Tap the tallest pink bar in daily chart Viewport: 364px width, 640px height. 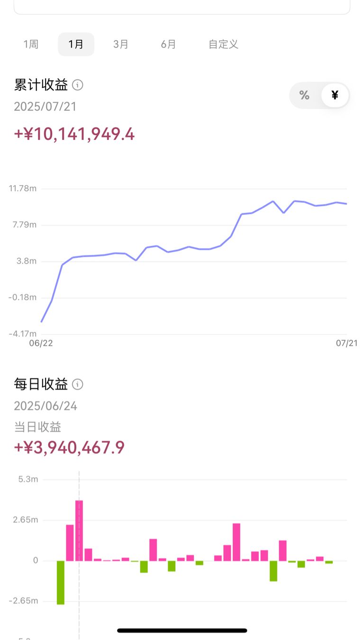coord(79,530)
